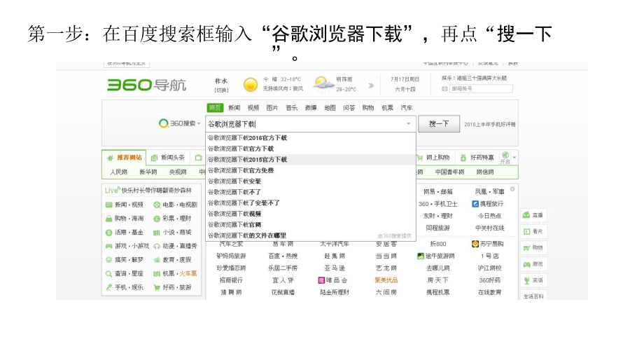Click the sunny weather icon for today
The width and height of the screenshot is (644, 363).
(x=250, y=85)
